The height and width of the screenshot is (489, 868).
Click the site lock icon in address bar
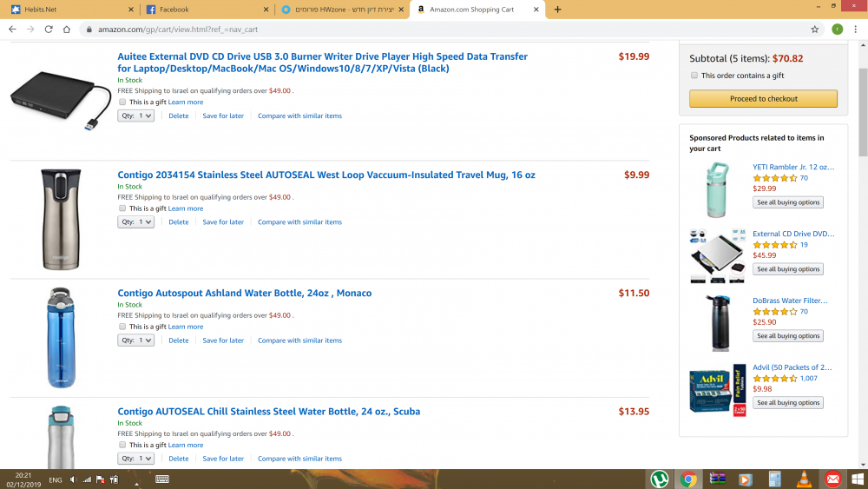[x=89, y=30]
